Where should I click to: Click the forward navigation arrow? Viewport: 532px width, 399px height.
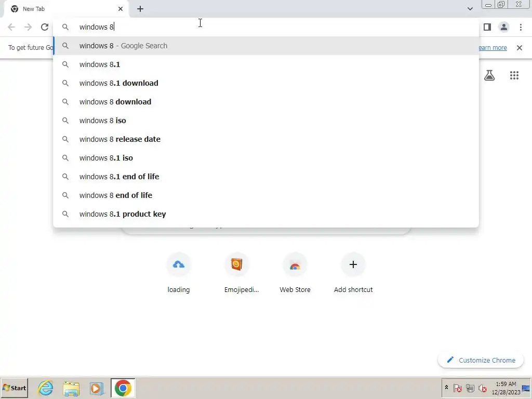point(28,27)
